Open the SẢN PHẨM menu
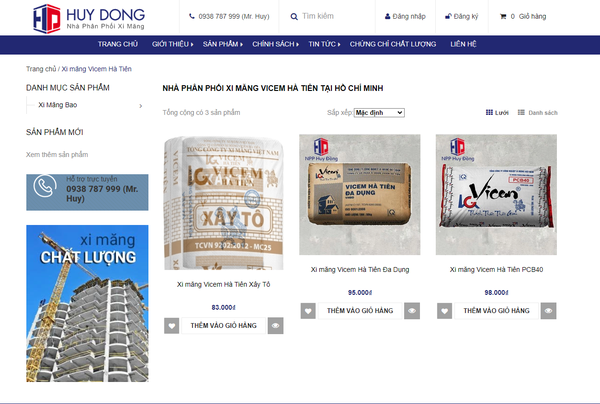This screenshot has height=404, width=600. 223,44
